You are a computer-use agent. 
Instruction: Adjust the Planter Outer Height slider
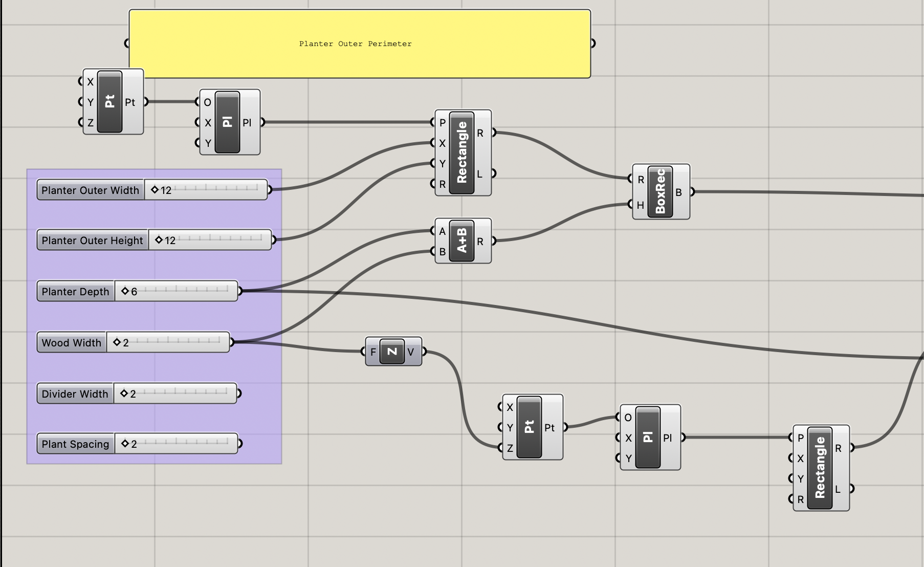[x=210, y=240]
